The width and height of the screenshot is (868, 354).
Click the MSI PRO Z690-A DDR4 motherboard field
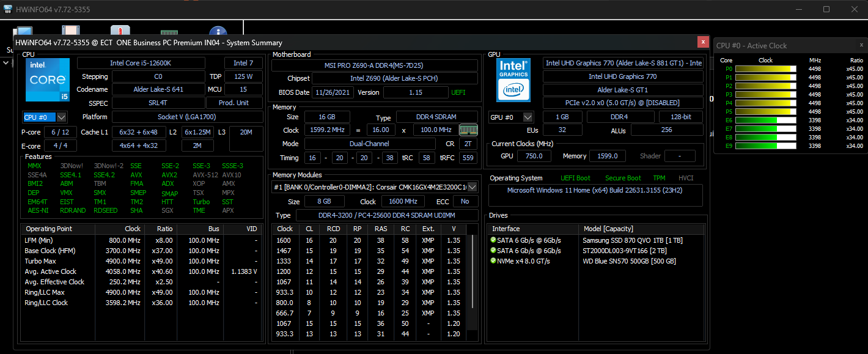(x=375, y=65)
